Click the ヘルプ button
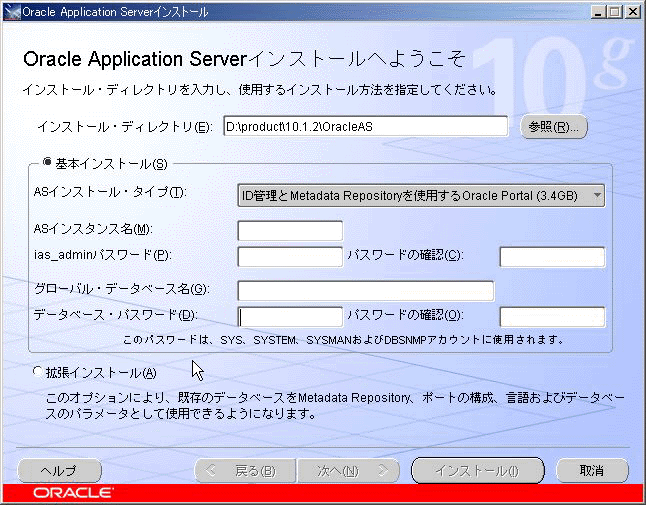Viewport: 646px width, 505px height. 60,470
